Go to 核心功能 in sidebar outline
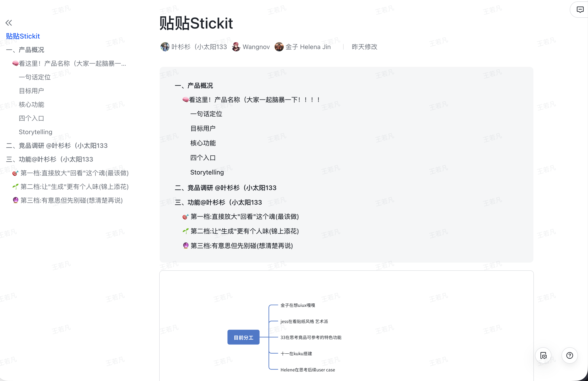The width and height of the screenshot is (588, 381). coord(31,105)
